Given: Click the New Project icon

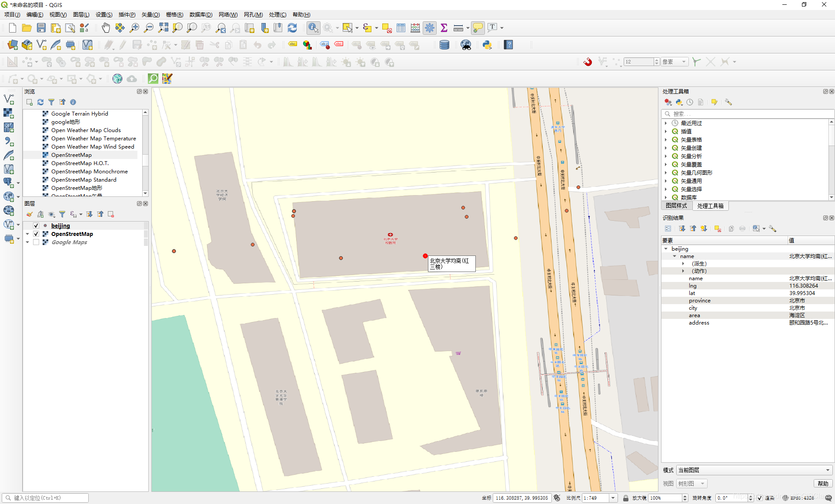Looking at the screenshot, I should 13,28.
